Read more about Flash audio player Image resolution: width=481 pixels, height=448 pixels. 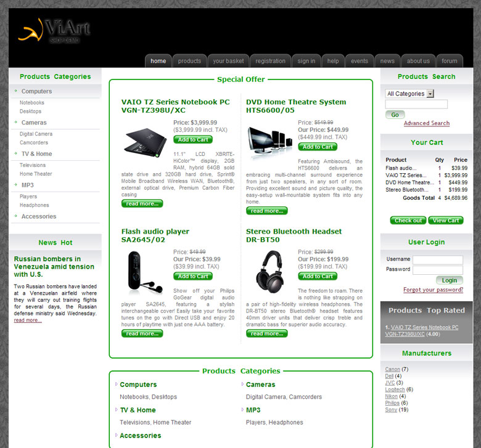(x=142, y=333)
